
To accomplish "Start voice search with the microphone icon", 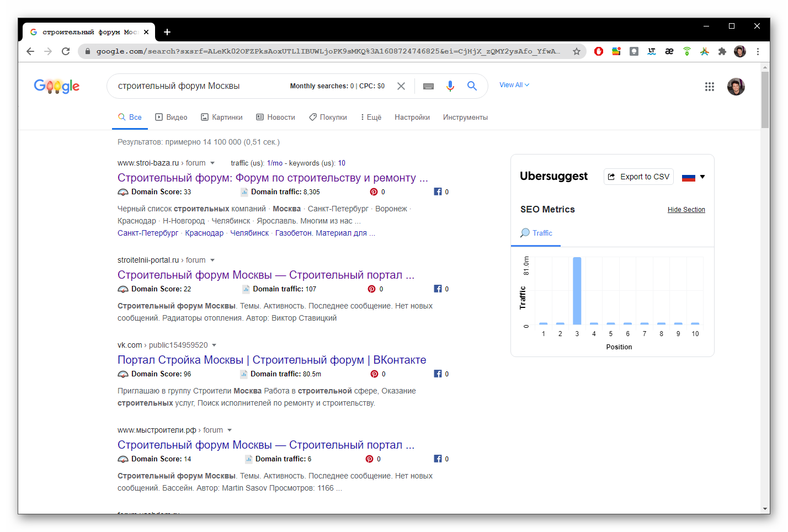I will [450, 86].
